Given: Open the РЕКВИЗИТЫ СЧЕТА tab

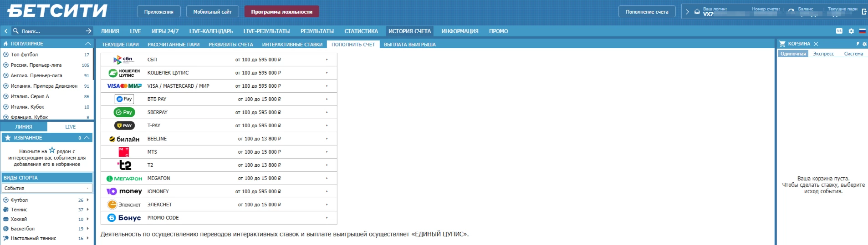Looking at the screenshot, I should tap(231, 45).
